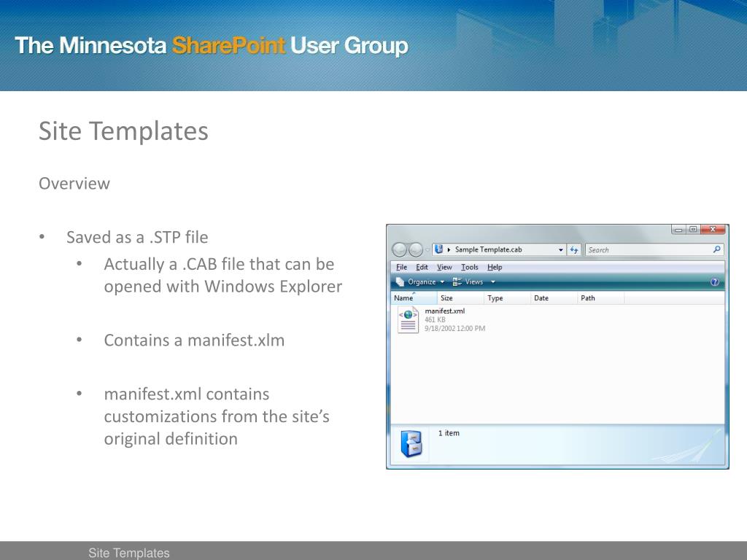Sort by the Path column header
The image size is (747, 560).
coord(601,298)
